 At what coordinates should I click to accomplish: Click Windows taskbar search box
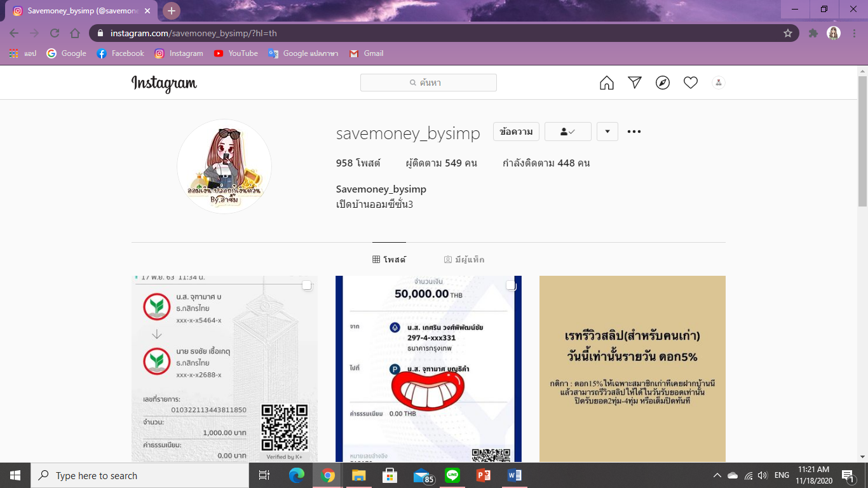(x=139, y=475)
